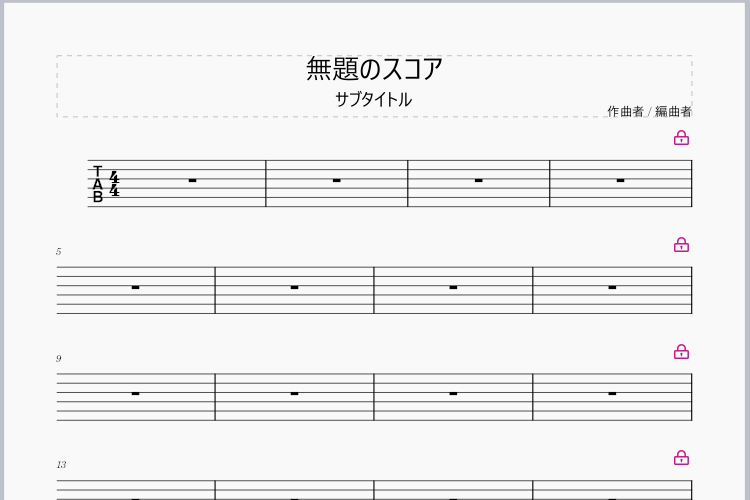Click the system lock icon above measure 1

(681, 138)
